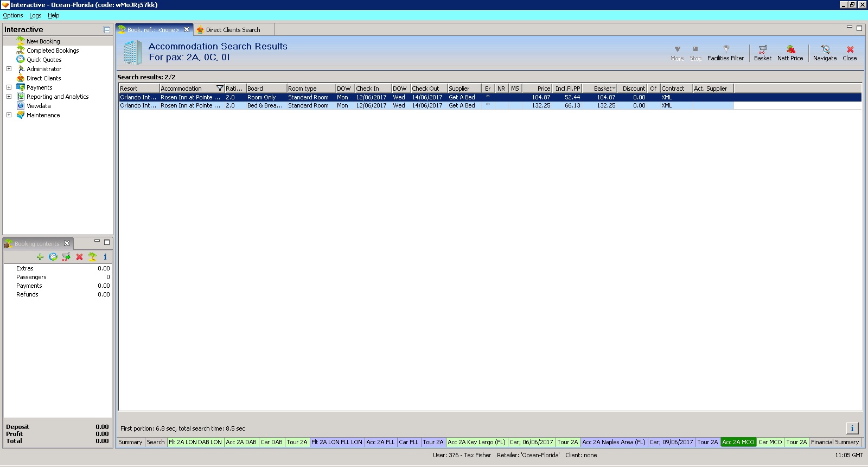The image size is (868, 467).
Task: Collapse the Interactive navigation panel
Action: pos(107,30)
